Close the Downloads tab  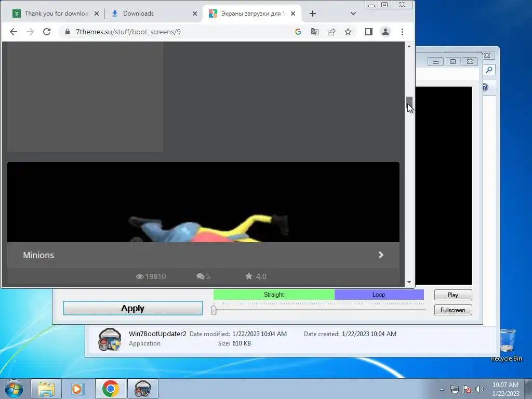[195, 14]
